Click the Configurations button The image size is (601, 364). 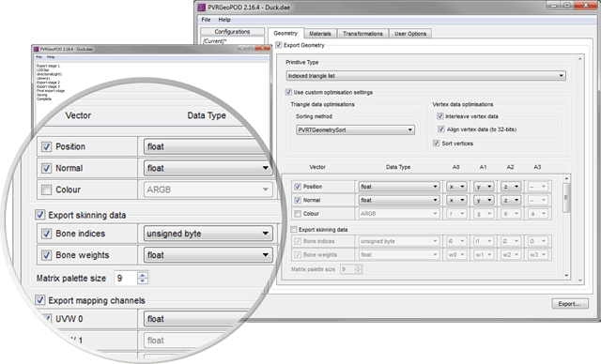click(x=232, y=31)
